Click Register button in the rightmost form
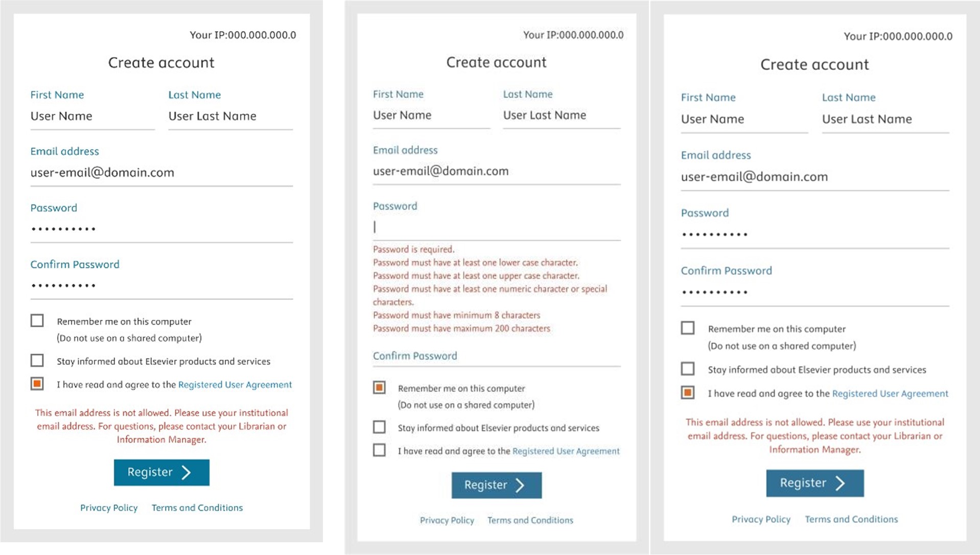The height and width of the screenshot is (555, 980). pos(814,483)
